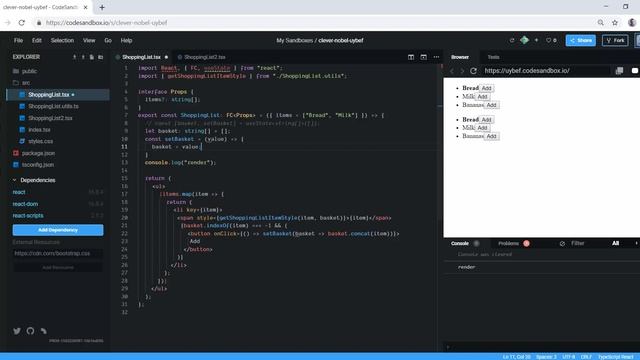Click the My Sandboxes breadcrumb link

point(294,40)
